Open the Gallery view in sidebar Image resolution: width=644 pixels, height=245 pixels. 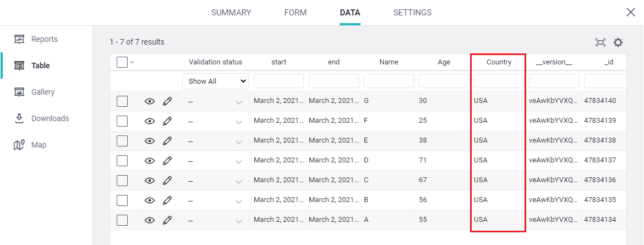tap(42, 92)
